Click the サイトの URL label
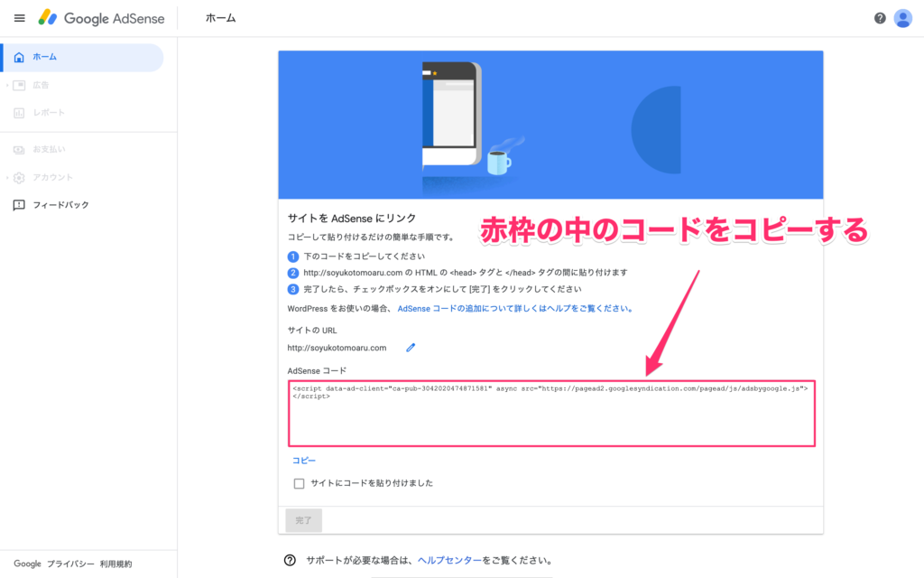 click(x=312, y=331)
